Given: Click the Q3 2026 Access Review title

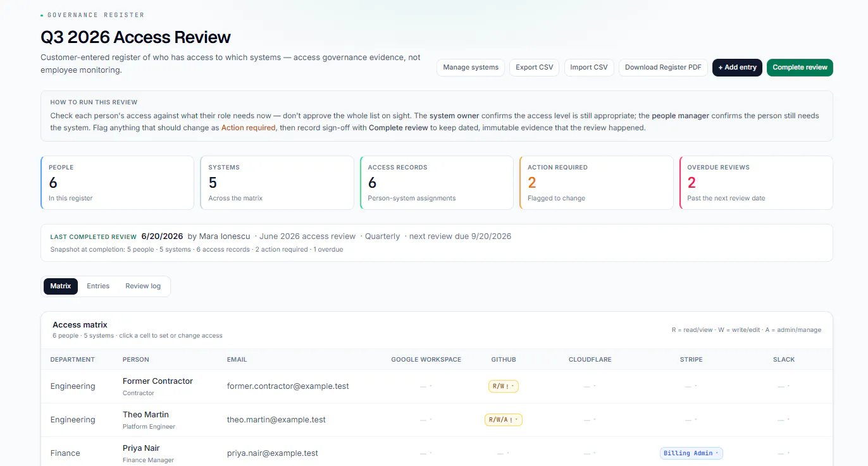Looking at the screenshot, I should (135, 37).
